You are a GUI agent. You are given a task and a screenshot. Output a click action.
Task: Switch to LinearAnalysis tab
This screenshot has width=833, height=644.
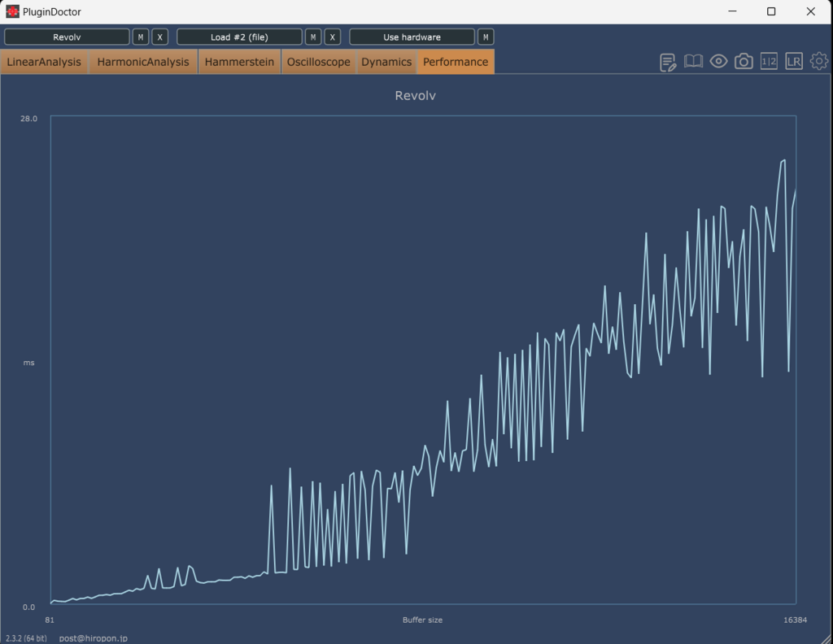44,62
